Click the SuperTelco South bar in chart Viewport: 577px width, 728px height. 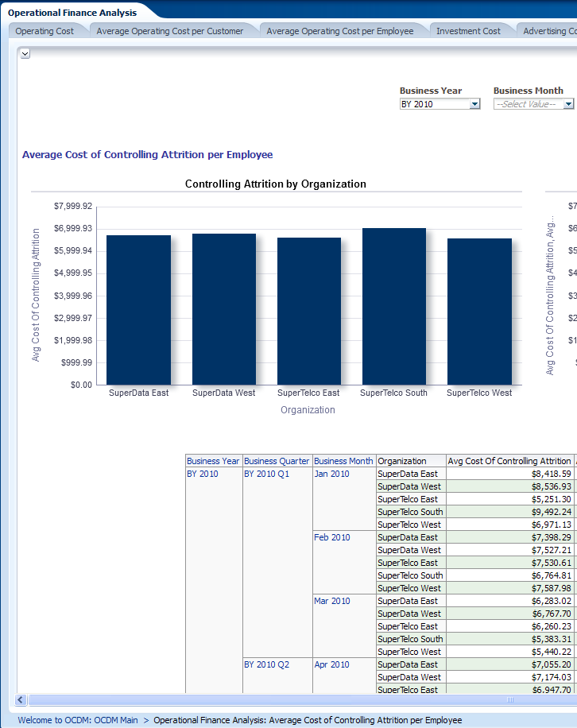393,307
